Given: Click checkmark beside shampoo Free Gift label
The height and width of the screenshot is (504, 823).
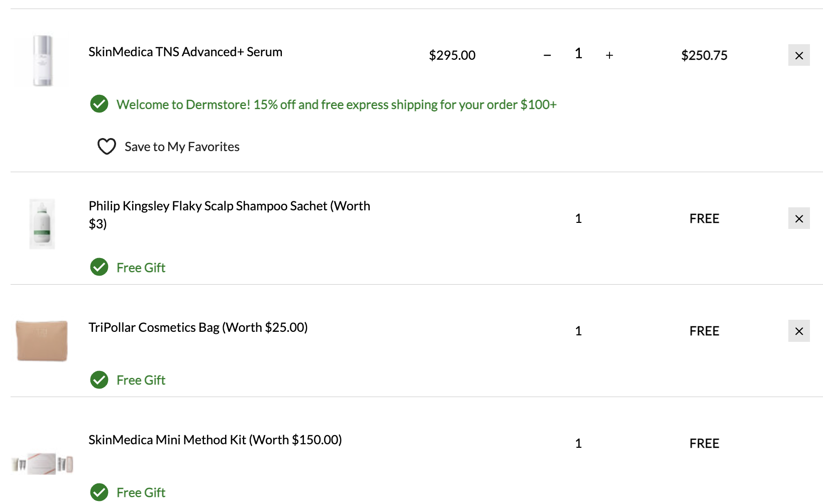Looking at the screenshot, I should pyautogui.click(x=99, y=267).
